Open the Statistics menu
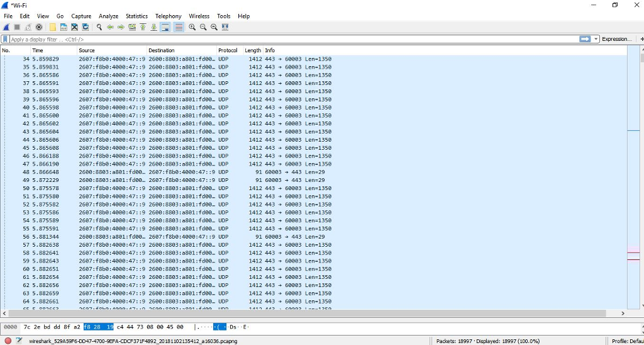 (136, 16)
